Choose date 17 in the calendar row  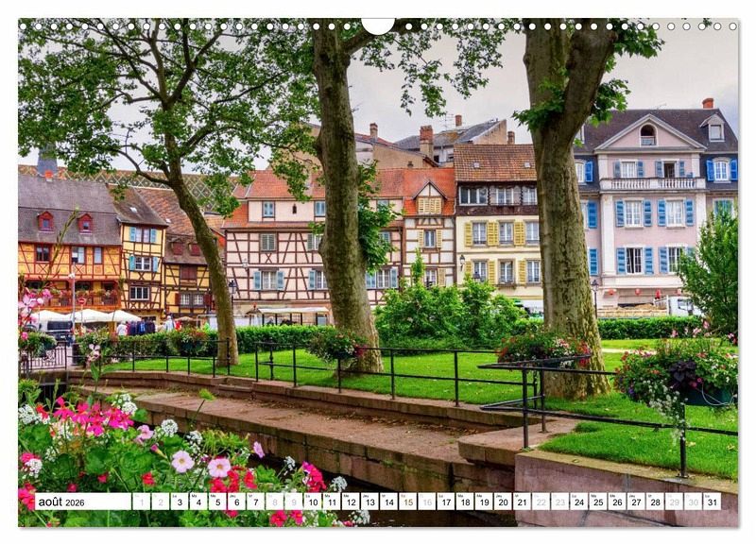pyautogui.click(x=445, y=502)
